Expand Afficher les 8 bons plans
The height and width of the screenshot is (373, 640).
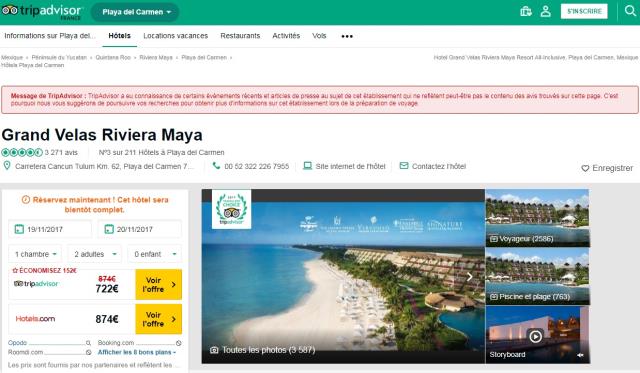point(137,352)
